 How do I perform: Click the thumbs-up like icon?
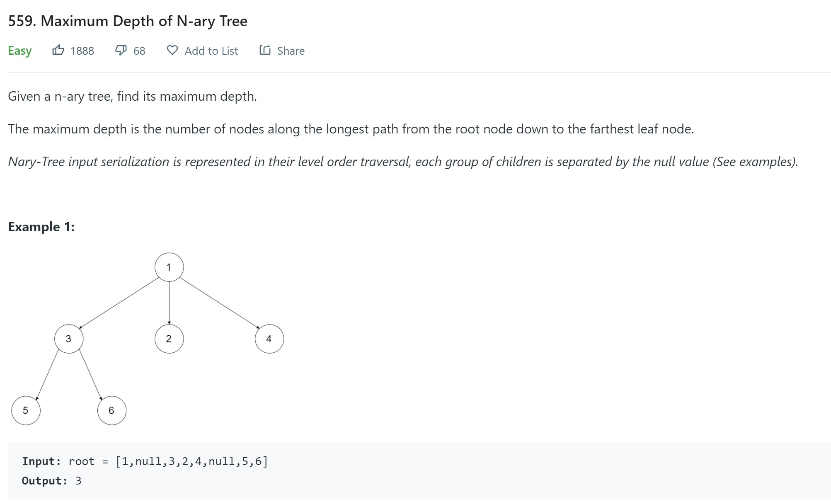point(58,50)
